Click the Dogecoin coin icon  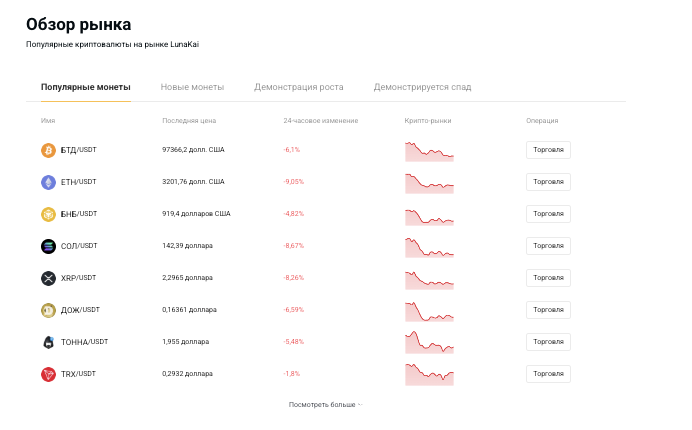48,310
